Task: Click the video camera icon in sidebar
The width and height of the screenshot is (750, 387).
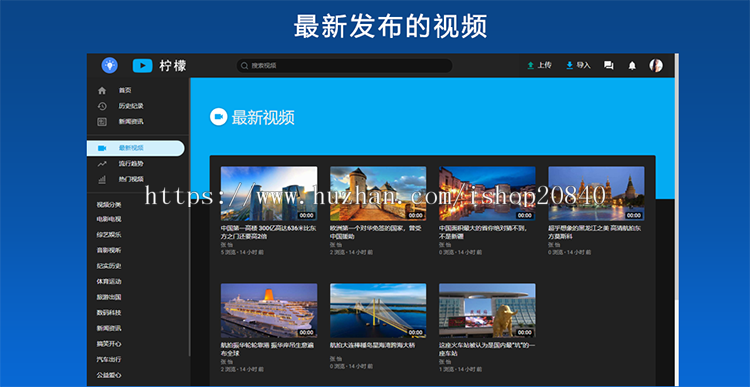Action: click(x=102, y=148)
